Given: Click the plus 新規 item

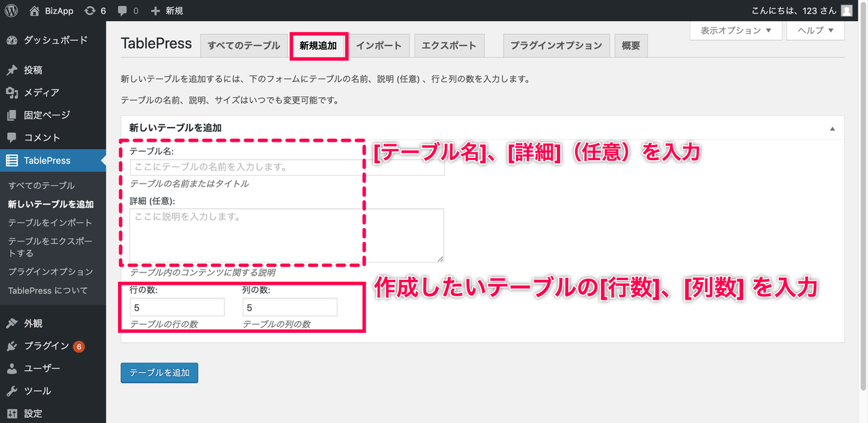Looking at the screenshot, I should click(167, 11).
